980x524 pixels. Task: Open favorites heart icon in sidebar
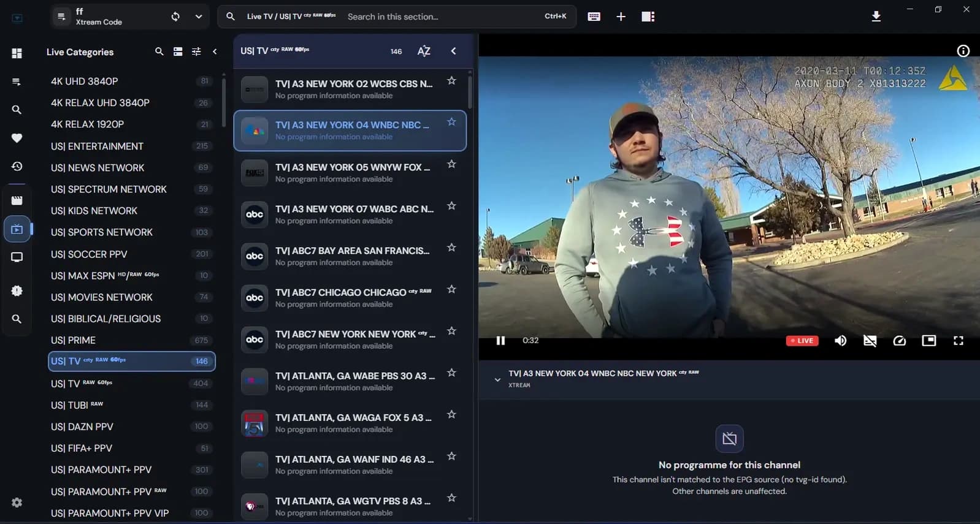point(17,138)
